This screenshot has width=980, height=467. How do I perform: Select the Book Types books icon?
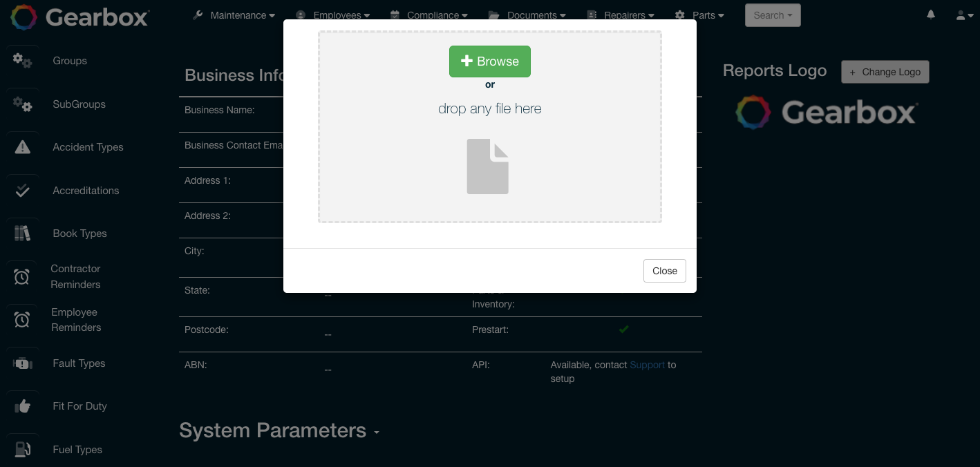point(22,233)
